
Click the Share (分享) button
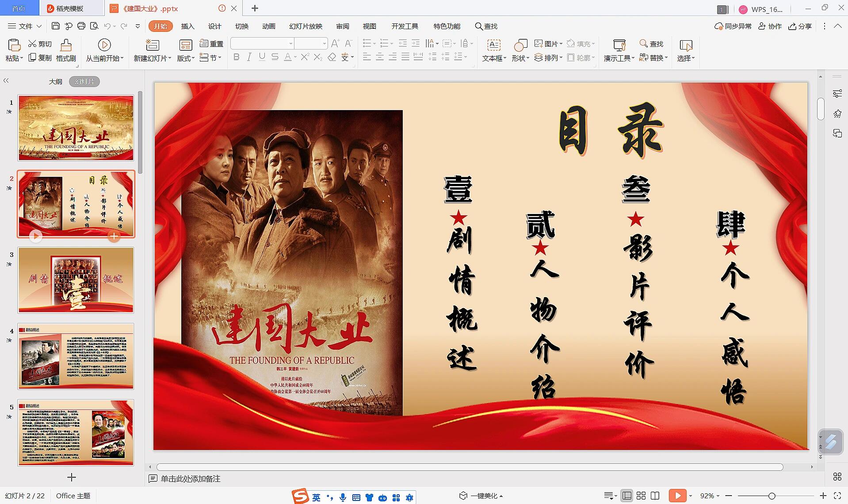pos(800,26)
